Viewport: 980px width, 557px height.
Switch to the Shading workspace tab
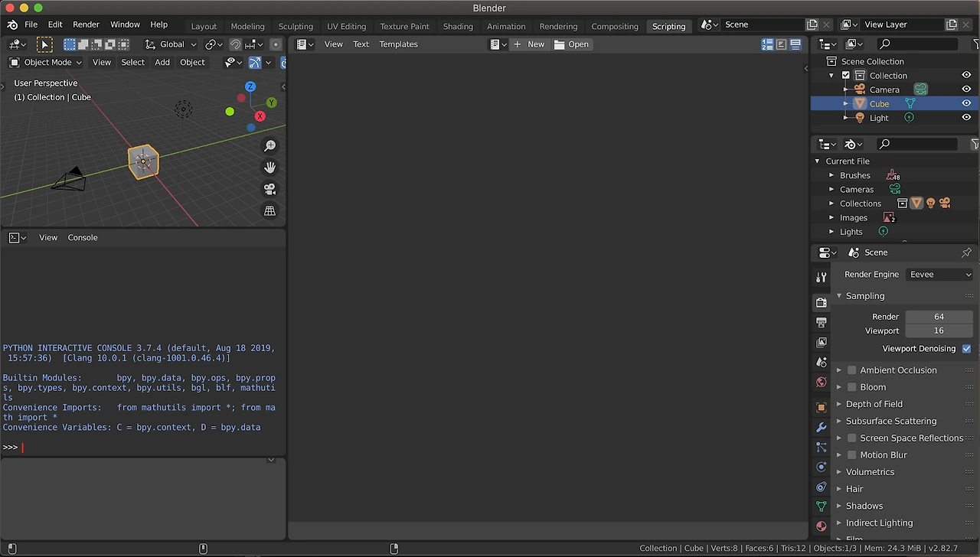tap(458, 26)
